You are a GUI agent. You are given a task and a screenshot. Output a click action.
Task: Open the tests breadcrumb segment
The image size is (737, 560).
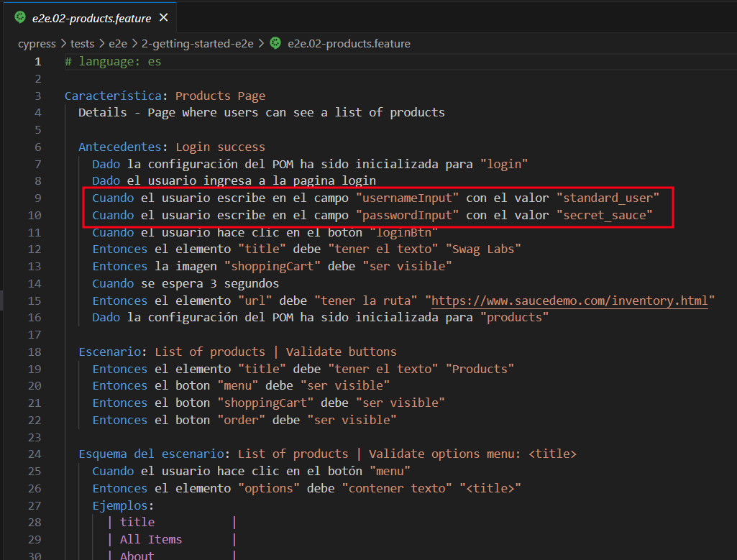tap(82, 44)
